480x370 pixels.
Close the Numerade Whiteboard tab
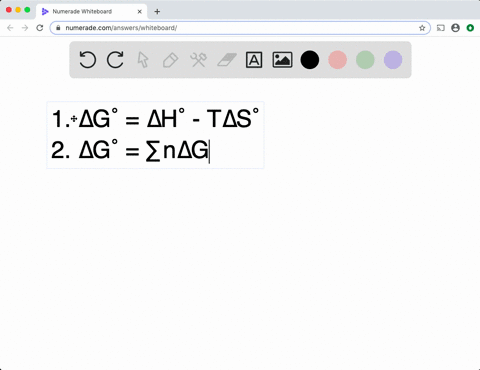coord(140,12)
